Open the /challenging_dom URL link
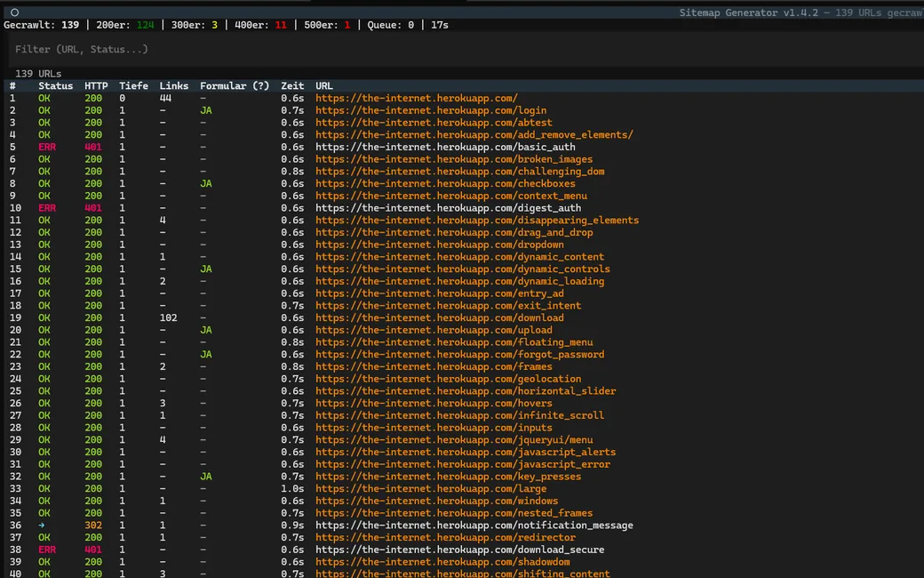The width and height of the screenshot is (924, 578). [x=459, y=171]
